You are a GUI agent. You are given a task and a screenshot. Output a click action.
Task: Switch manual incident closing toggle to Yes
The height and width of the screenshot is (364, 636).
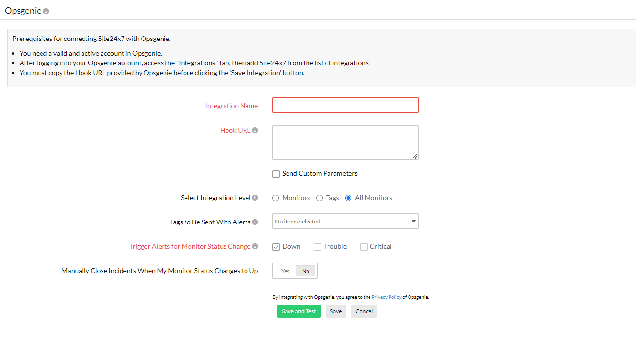285,271
